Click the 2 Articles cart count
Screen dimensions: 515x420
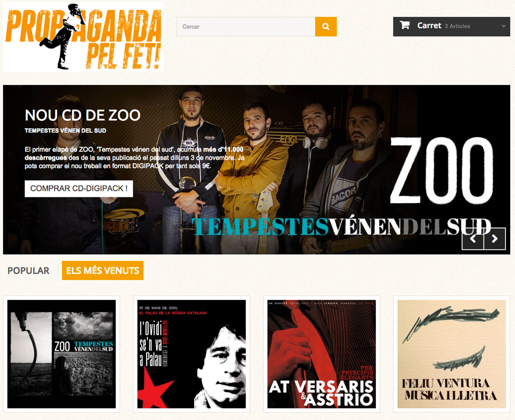tap(457, 26)
